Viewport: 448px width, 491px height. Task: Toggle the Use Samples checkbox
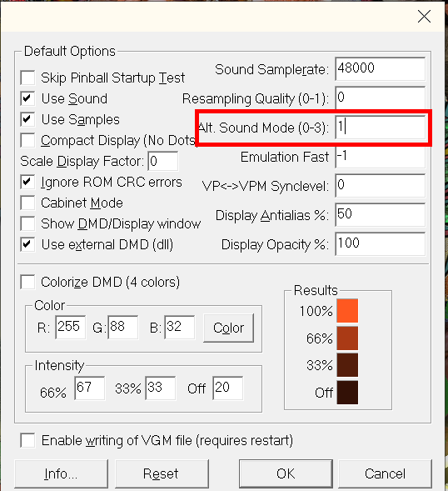[x=27, y=119]
